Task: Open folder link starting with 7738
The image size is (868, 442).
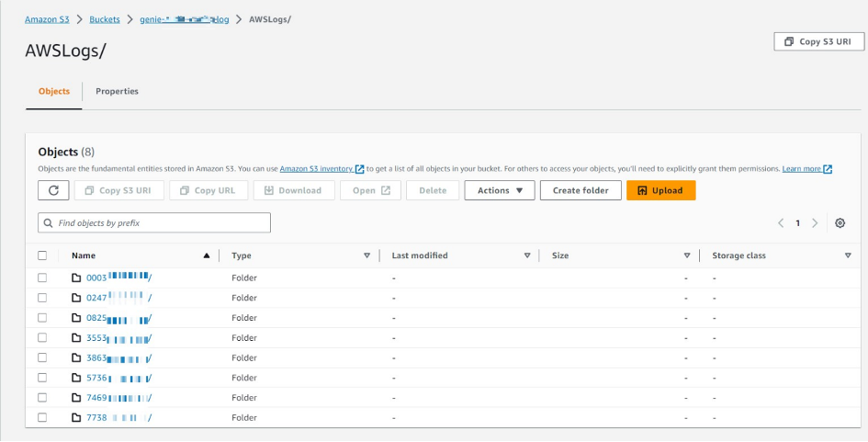Action: coord(119,417)
